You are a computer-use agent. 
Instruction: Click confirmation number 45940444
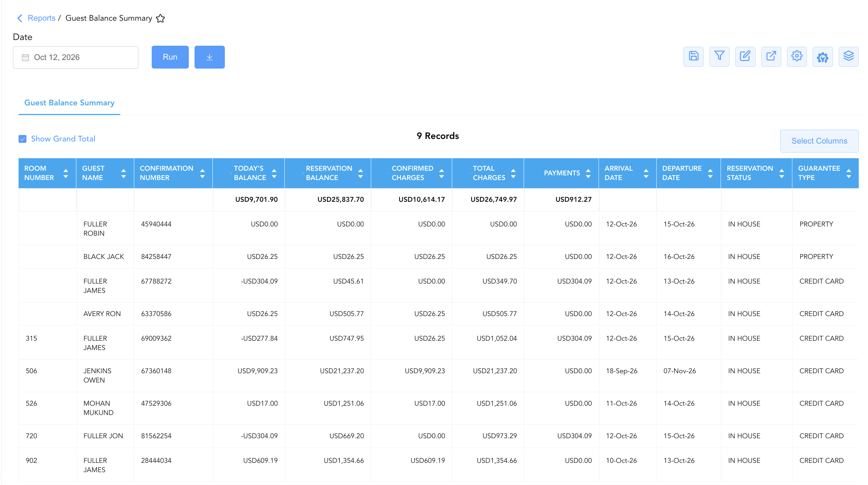156,224
